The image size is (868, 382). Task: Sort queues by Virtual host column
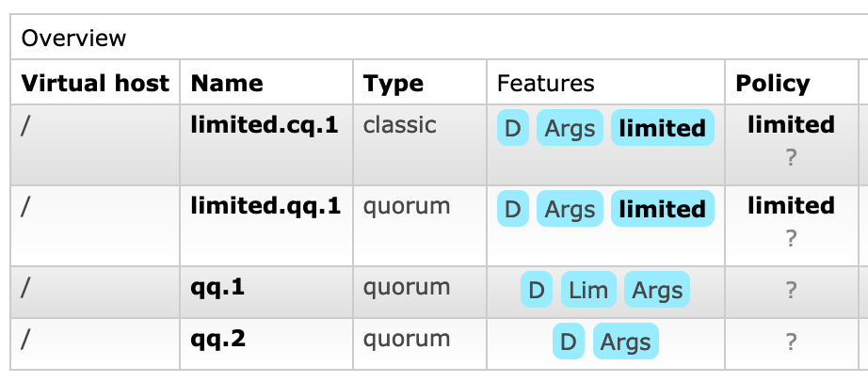[95, 83]
